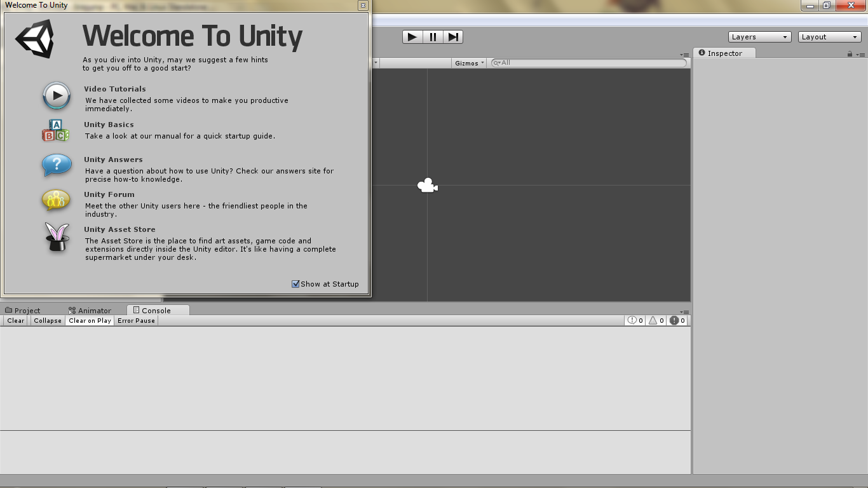Toggle the Inspector lock padlock
This screenshot has height=488, width=868.
click(x=850, y=53)
